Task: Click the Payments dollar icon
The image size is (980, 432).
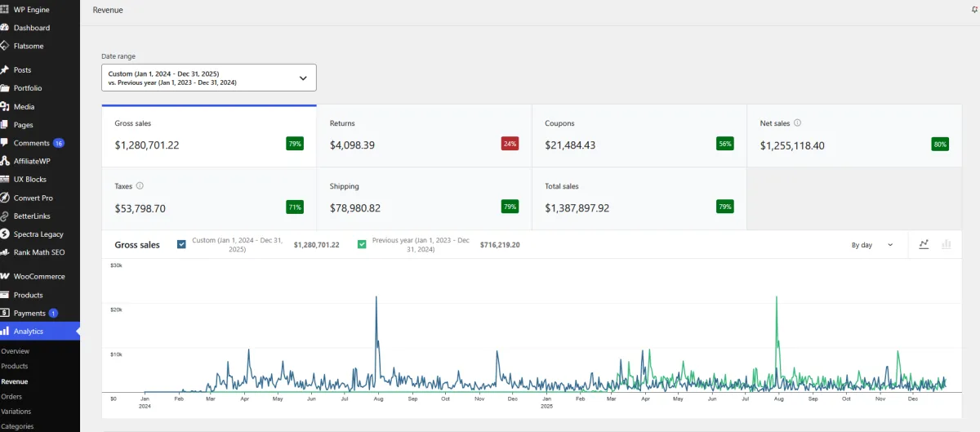Action: click(x=5, y=313)
